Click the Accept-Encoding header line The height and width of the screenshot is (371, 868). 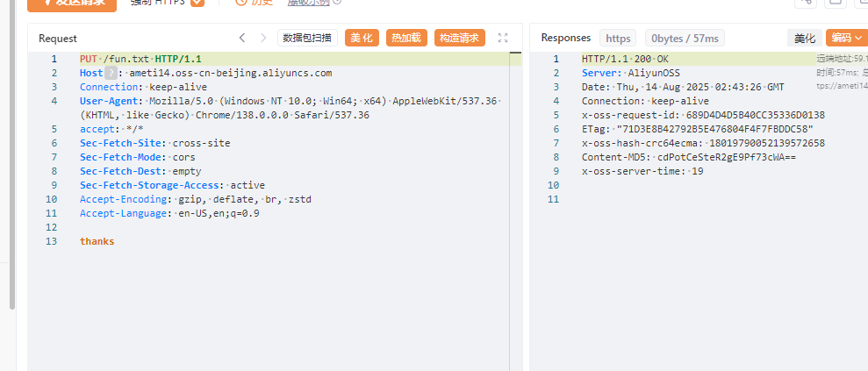tap(196, 199)
